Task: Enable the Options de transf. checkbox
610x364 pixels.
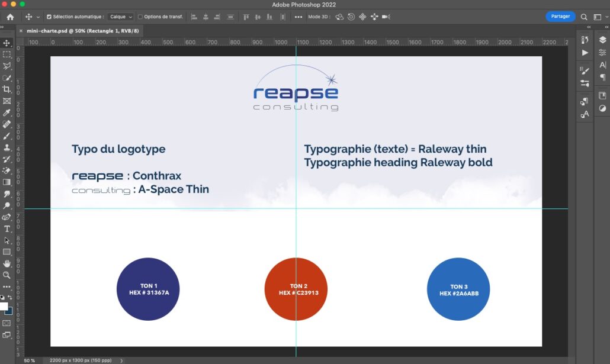Action: click(x=140, y=17)
